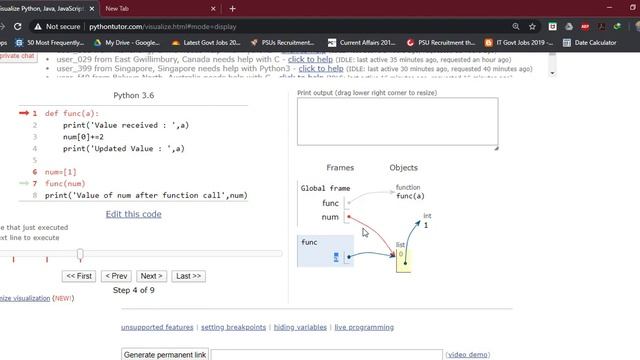Click to help user_029 from Canada

point(310,60)
